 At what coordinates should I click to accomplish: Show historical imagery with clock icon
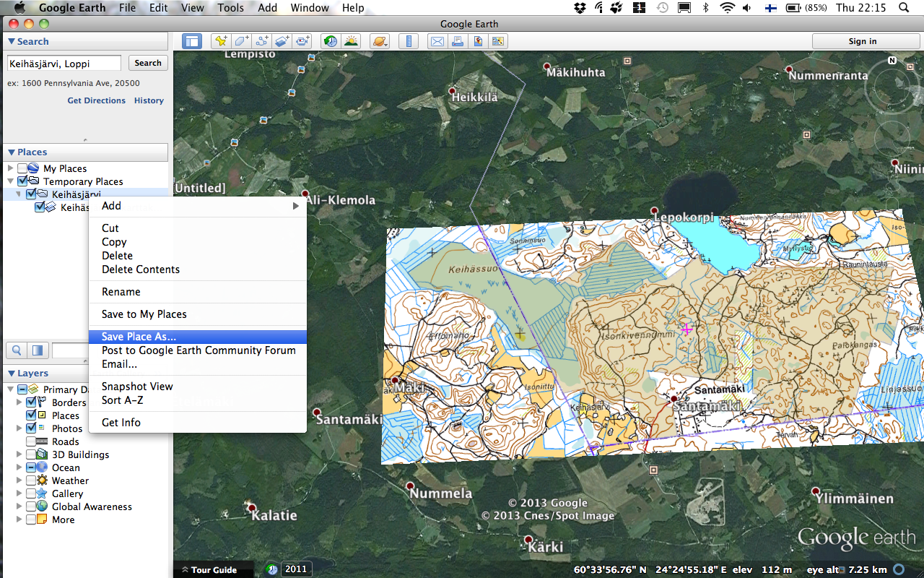[331, 41]
